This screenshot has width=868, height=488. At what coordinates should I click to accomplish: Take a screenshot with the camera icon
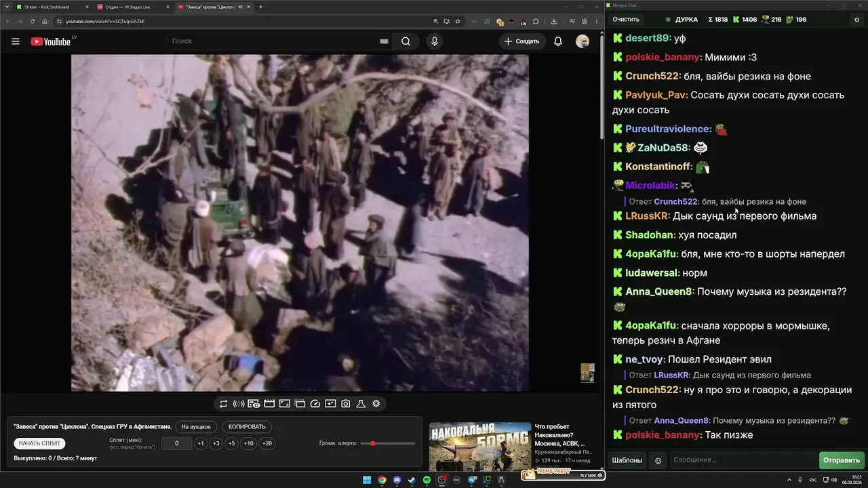tap(346, 404)
